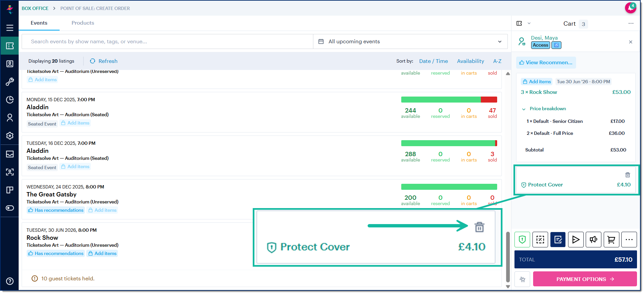Click the Seated Event tag on 15 Dec Aladdin

[42, 124]
